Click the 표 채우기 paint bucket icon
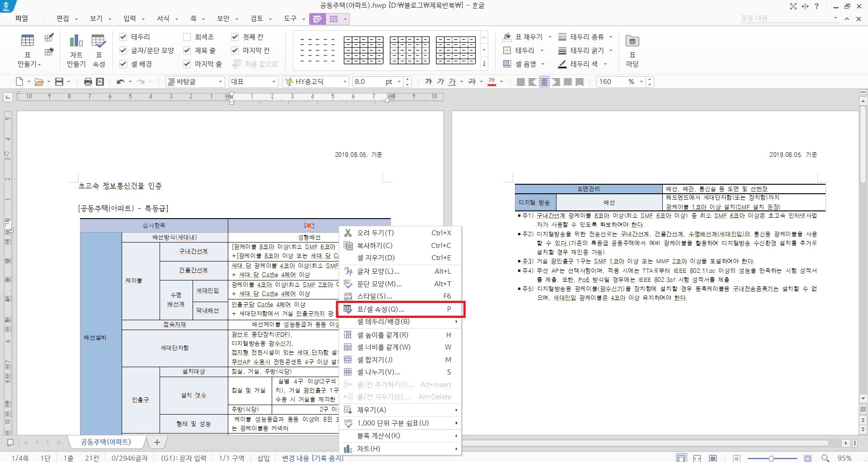Viewport: 868px width, 462px height. (x=507, y=37)
